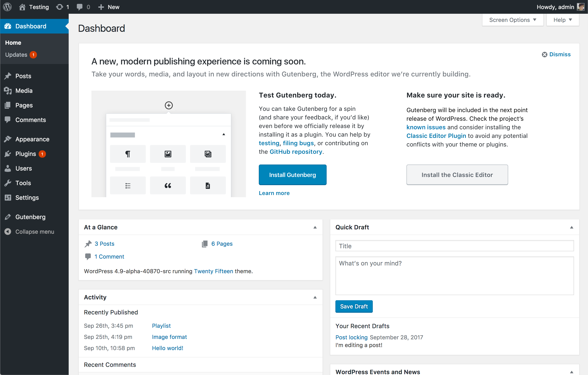This screenshot has width=588, height=375.
Task: Click the Appearance brush icon in sidebar
Action: click(x=8, y=139)
